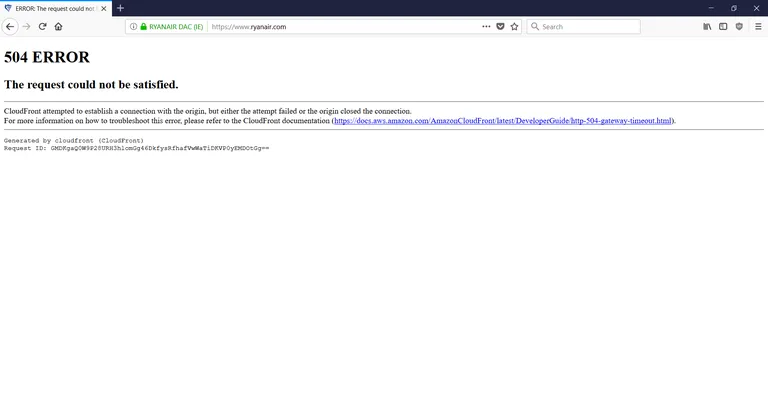The image size is (768, 412).
Task: Open the Library bookshelf icon
Action: [x=707, y=26]
